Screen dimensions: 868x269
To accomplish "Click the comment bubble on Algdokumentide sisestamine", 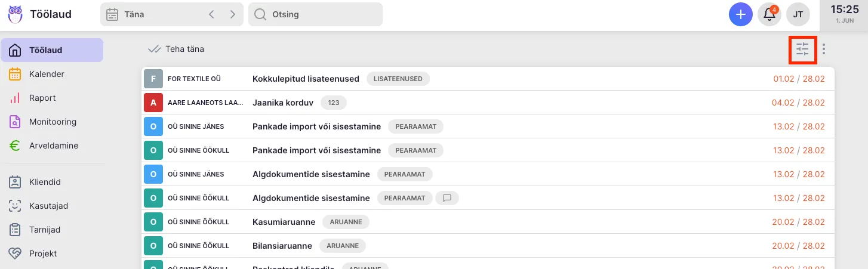I will (x=447, y=198).
